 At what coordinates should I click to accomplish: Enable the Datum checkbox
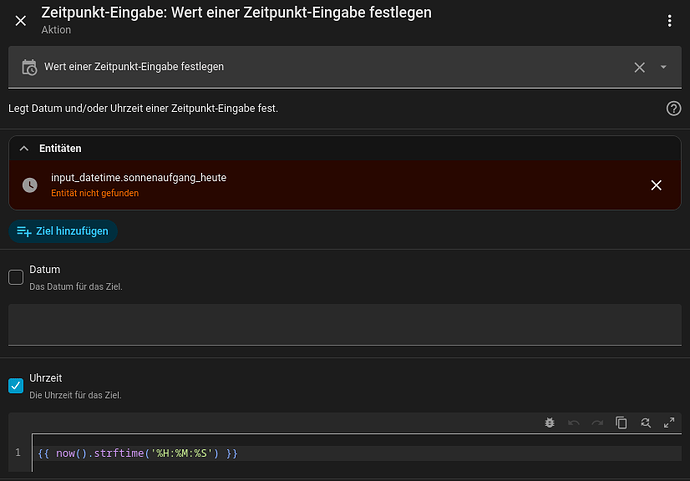click(x=16, y=277)
